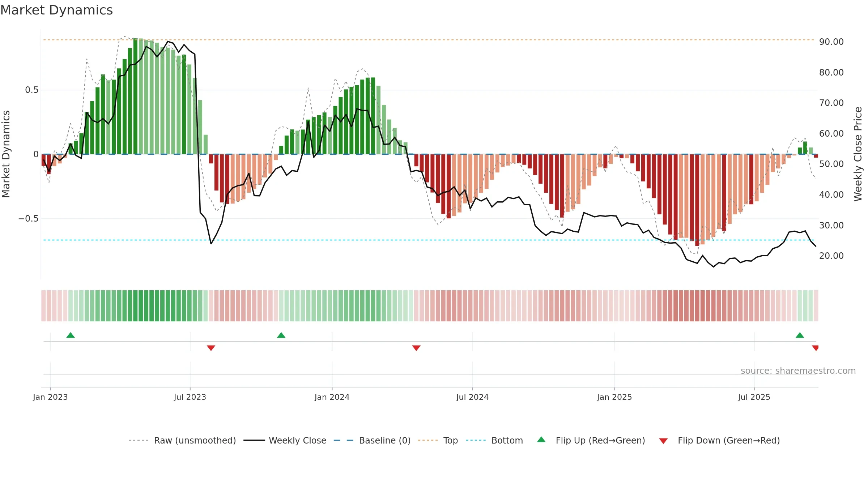Click the Jul 2023 axis label
This screenshot has height=488, width=868.
pyautogui.click(x=190, y=397)
